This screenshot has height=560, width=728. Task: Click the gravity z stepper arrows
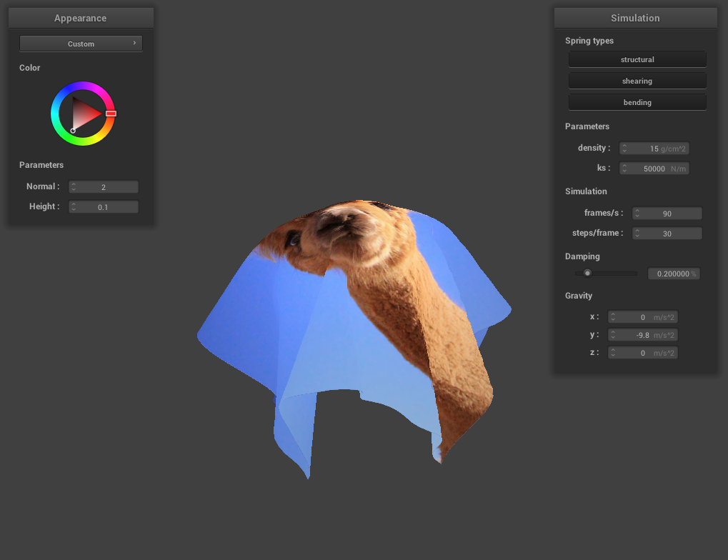(613, 353)
